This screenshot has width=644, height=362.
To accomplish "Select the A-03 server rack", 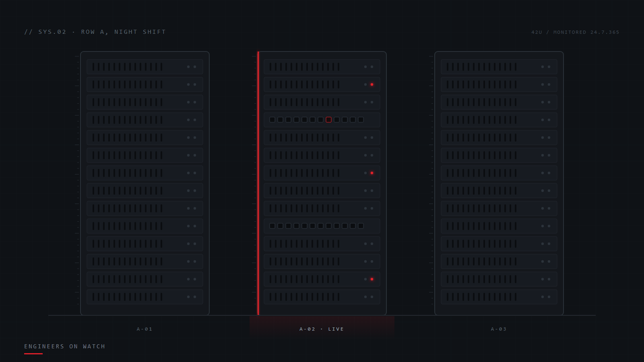I will pyautogui.click(x=499, y=183).
